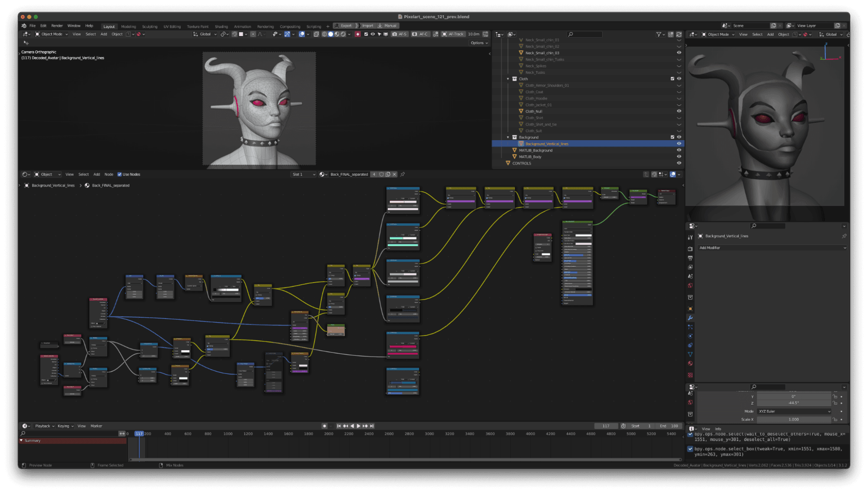Open the View Layer properties tab
Image resolution: width=868 pixels, height=493 pixels.
coord(690,267)
